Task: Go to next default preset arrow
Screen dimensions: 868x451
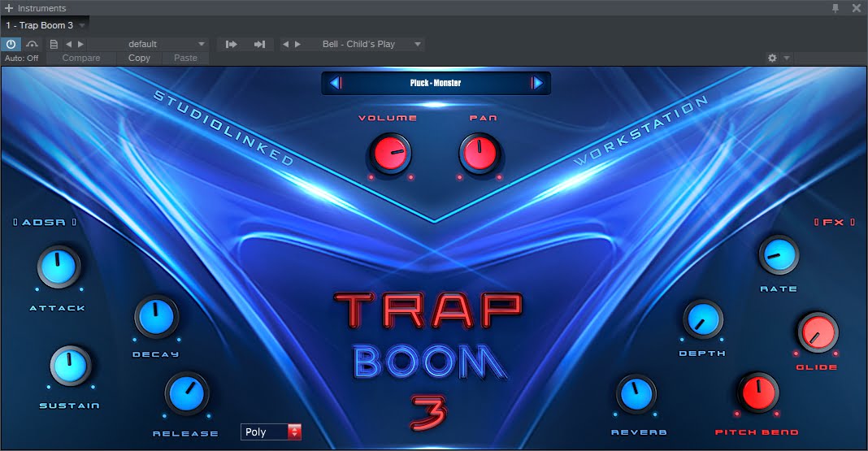Action: (80, 44)
